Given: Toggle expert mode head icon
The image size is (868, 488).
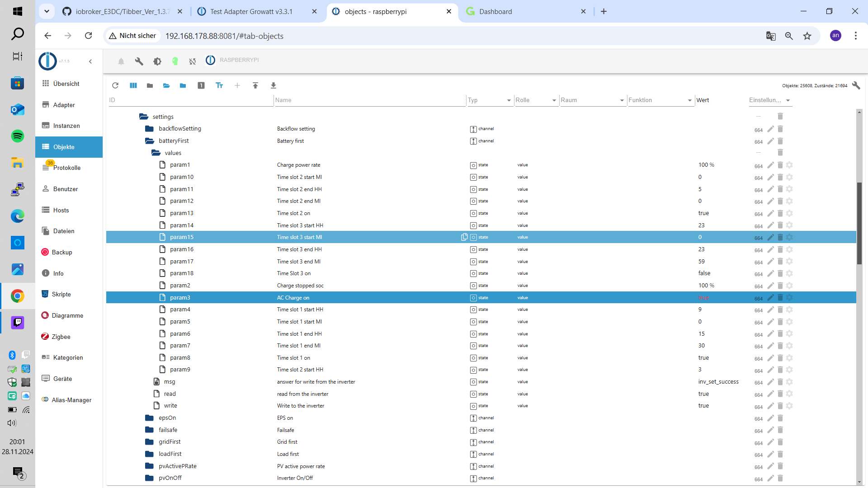Looking at the screenshot, I should pos(175,61).
